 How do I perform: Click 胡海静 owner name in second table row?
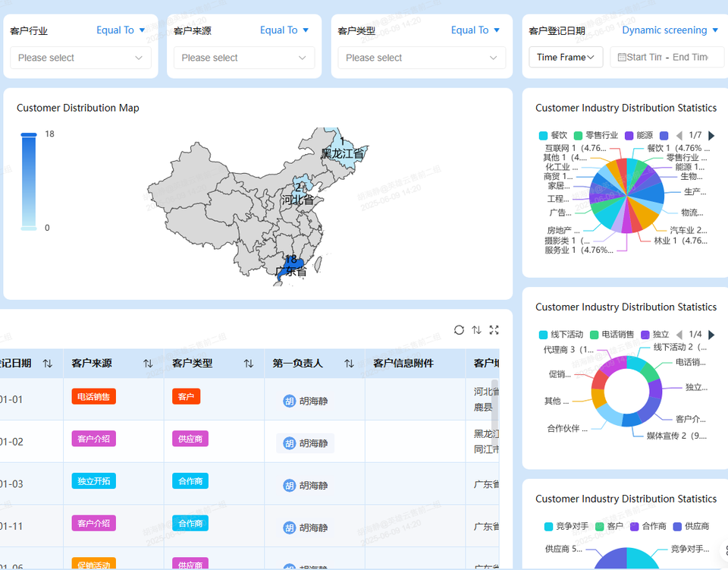coord(313,443)
